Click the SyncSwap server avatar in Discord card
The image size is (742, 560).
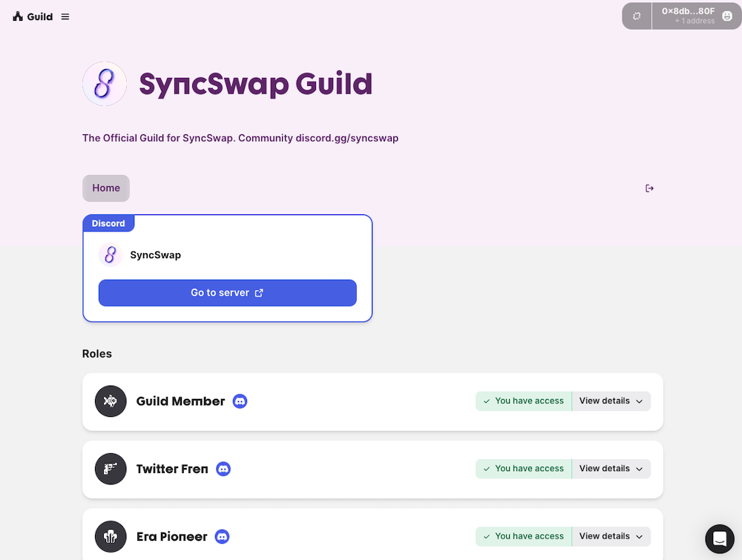110,254
